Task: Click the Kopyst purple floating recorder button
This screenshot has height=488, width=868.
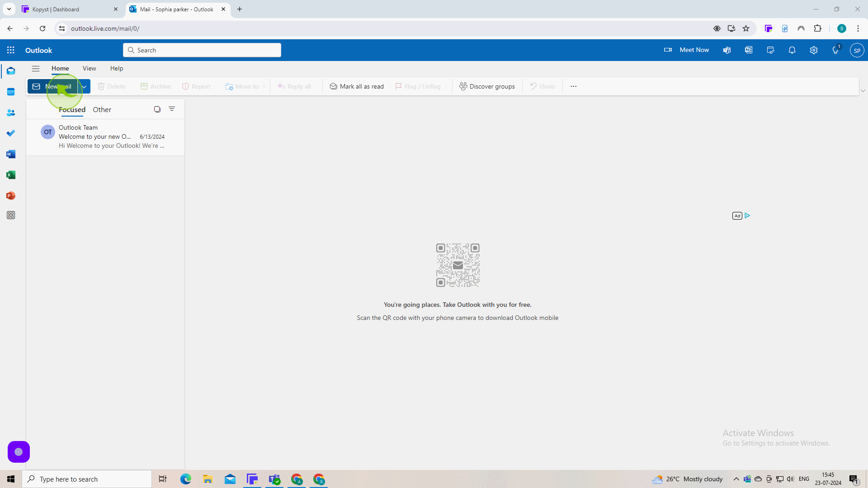Action: [19, 452]
